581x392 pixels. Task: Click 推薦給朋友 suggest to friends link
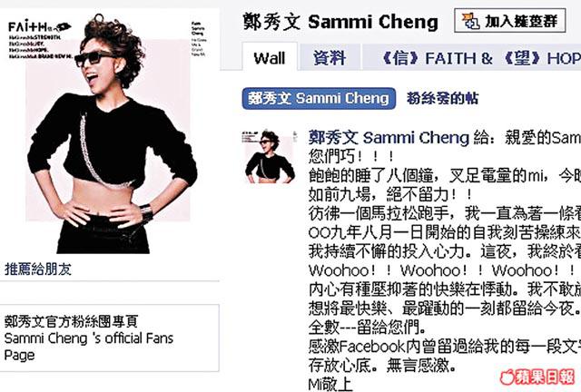click(x=38, y=269)
